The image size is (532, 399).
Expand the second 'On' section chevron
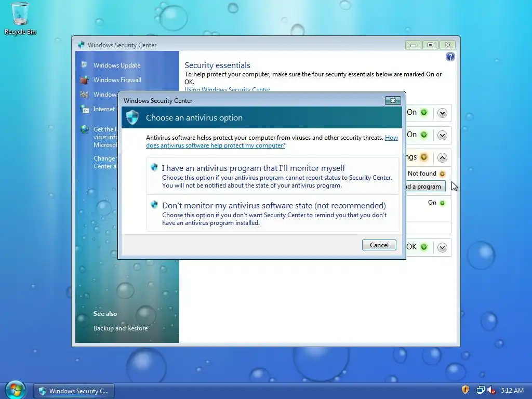442,136
